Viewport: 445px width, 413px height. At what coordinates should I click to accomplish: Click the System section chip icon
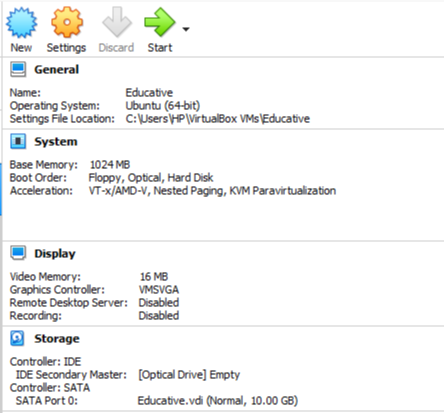pos(18,141)
